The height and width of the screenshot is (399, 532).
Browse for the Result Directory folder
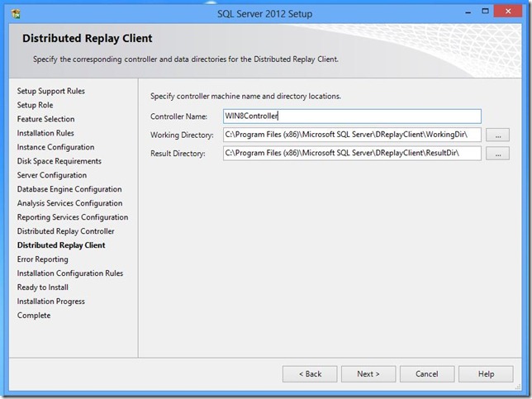pos(498,154)
